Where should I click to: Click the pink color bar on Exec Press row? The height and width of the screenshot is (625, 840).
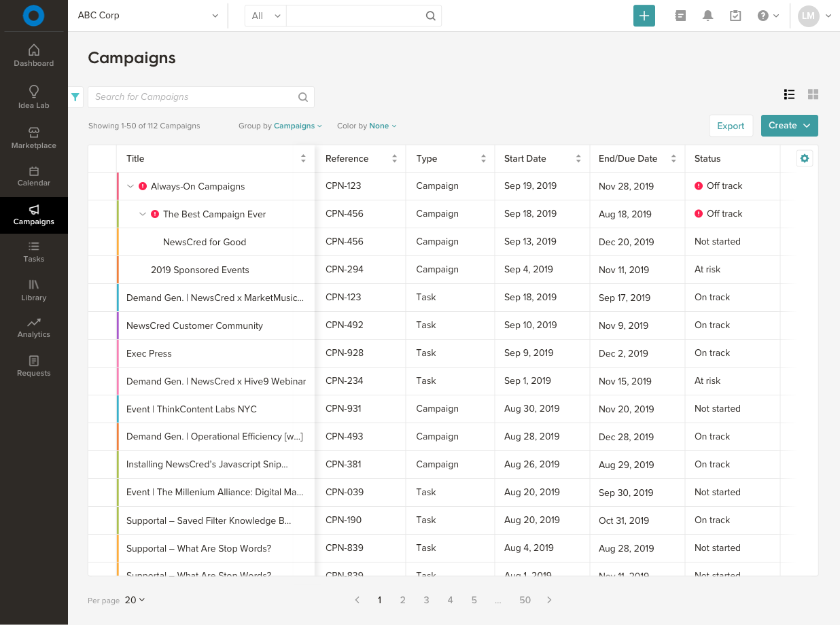click(118, 353)
